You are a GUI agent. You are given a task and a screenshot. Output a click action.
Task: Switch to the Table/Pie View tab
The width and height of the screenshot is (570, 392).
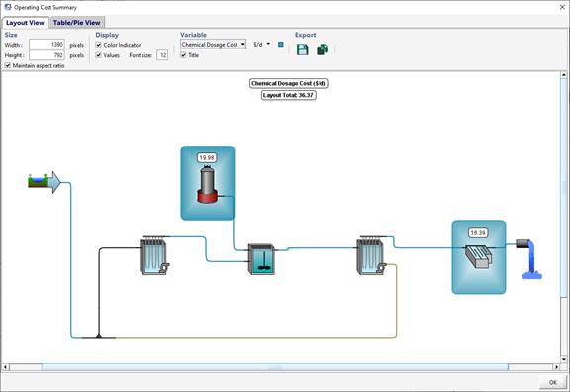click(77, 23)
